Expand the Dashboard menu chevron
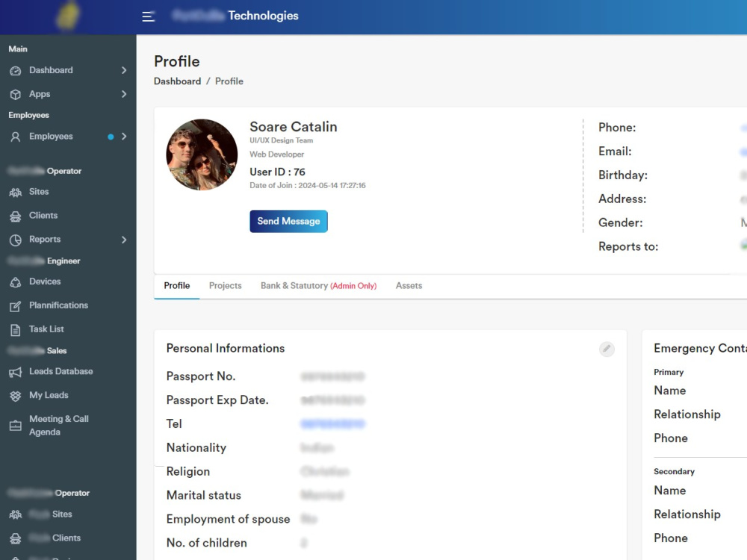The height and width of the screenshot is (560, 747). pyautogui.click(x=124, y=70)
